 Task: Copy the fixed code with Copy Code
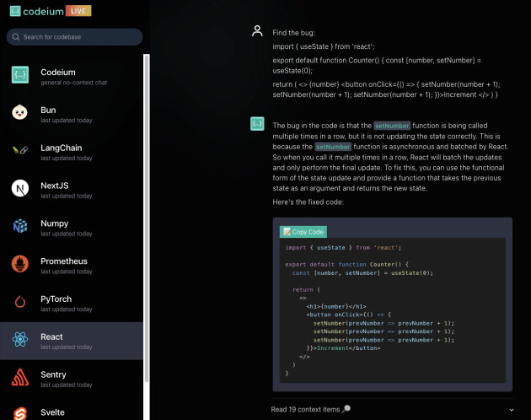(x=303, y=232)
